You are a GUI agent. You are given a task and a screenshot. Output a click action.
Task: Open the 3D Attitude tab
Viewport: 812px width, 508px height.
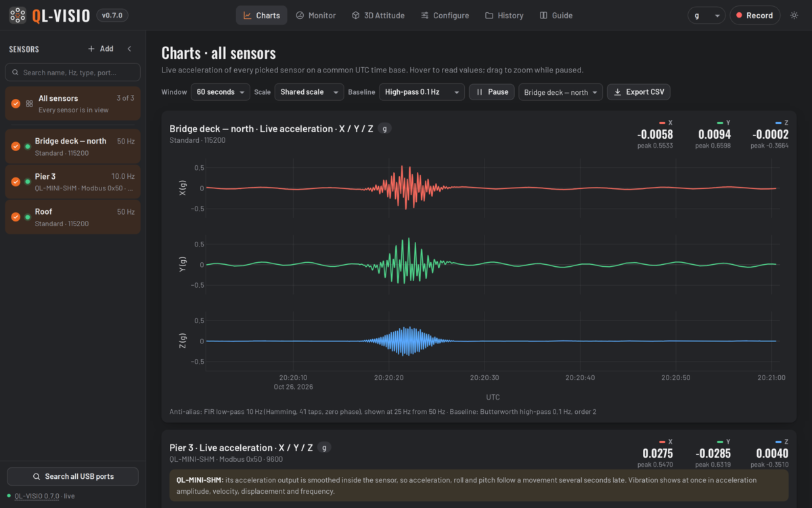click(378, 16)
